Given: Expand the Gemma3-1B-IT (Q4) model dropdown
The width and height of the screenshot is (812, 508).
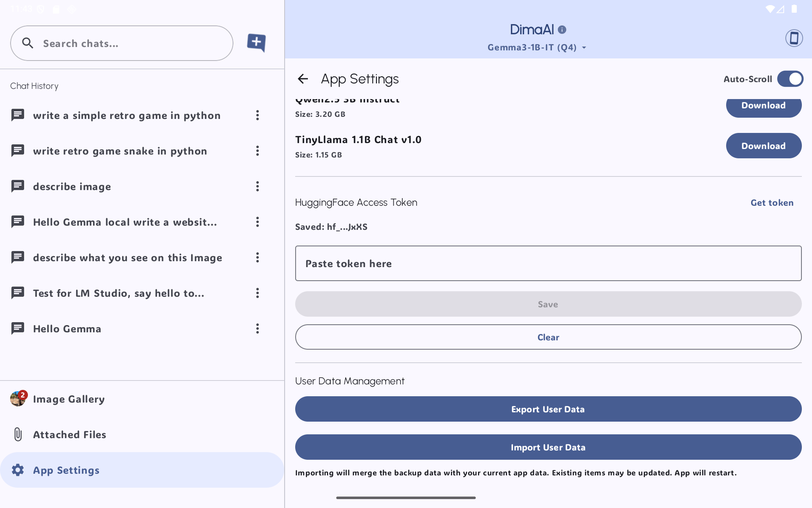Looking at the screenshot, I should 537,47.
